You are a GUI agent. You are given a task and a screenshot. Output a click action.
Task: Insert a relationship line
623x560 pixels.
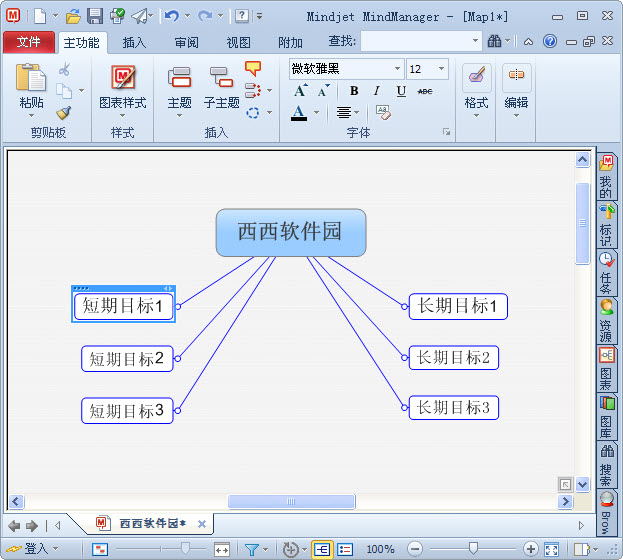point(253,91)
